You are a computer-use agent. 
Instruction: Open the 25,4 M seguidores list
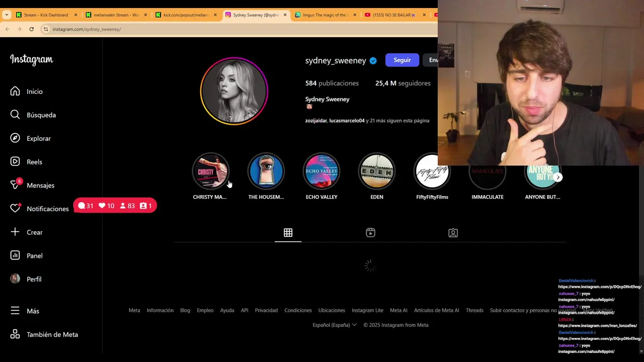click(403, 83)
